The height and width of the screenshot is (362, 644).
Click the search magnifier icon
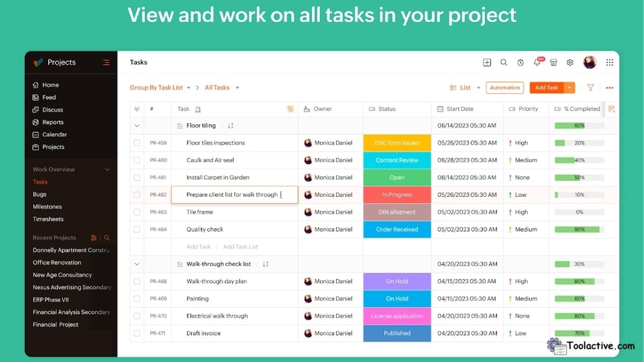tap(503, 63)
